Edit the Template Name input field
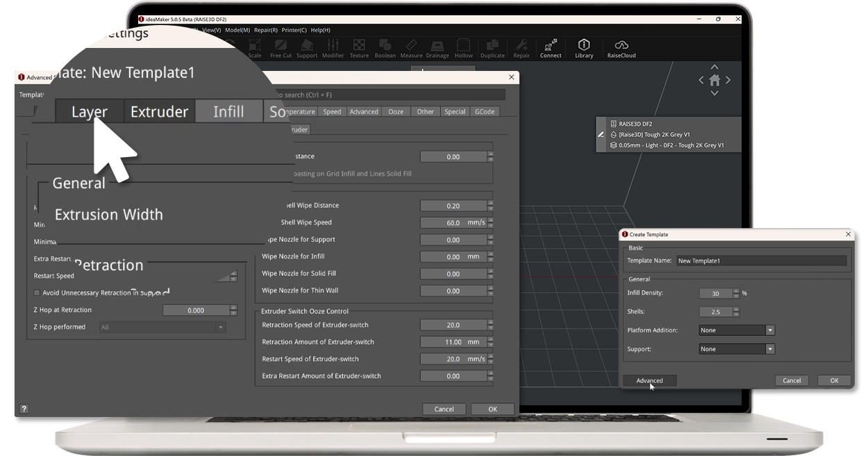 point(762,259)
